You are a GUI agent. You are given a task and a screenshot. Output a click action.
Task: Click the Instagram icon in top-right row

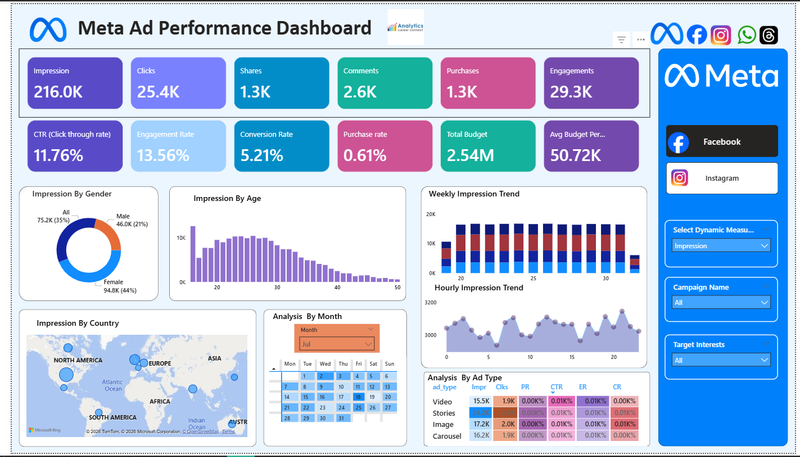720,35
